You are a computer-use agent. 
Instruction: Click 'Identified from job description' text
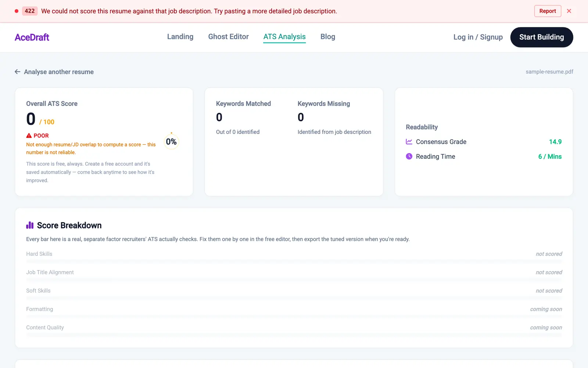[x=334, y=132]
